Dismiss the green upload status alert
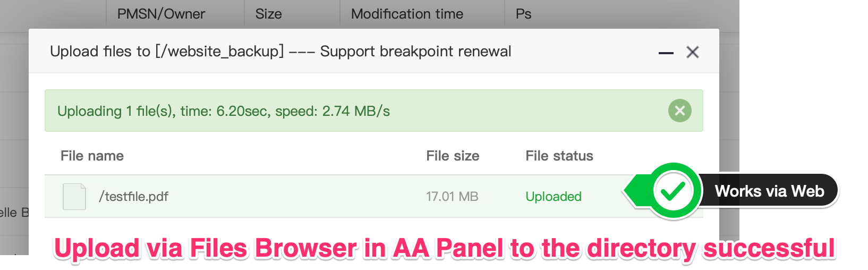Image resolution: width=868 pixels, height=270 pixels. pos(679,111)
